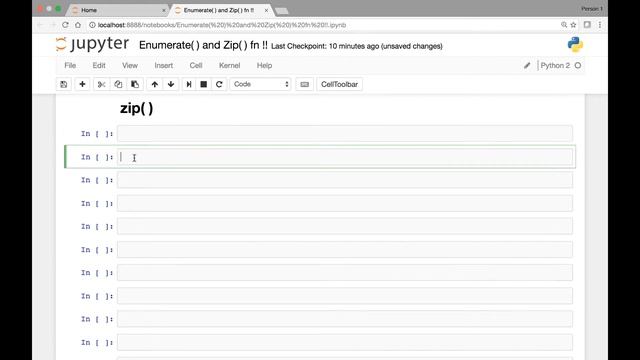Viewport: 640px width, 360px height.
Task: Open the Kernel menu
Action: click(229, 65)
